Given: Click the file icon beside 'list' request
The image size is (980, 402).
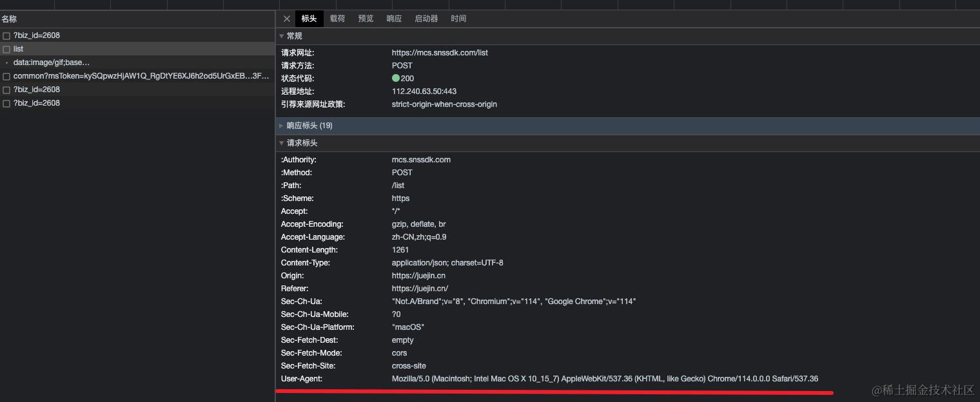Looking at the screenshot, I should coord(6,50).
